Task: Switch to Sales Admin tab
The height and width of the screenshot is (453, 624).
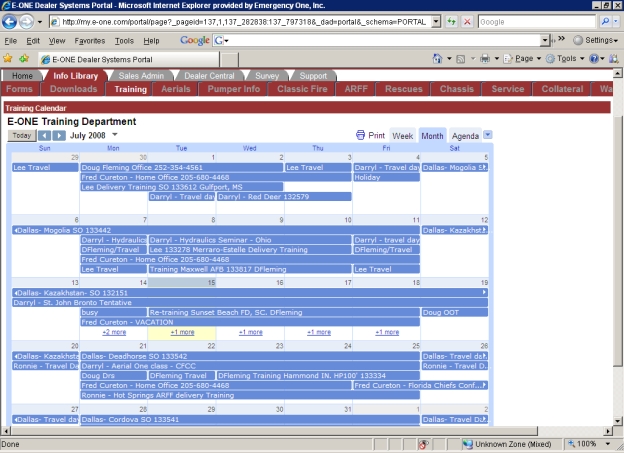Action: [x=141, y=76]
